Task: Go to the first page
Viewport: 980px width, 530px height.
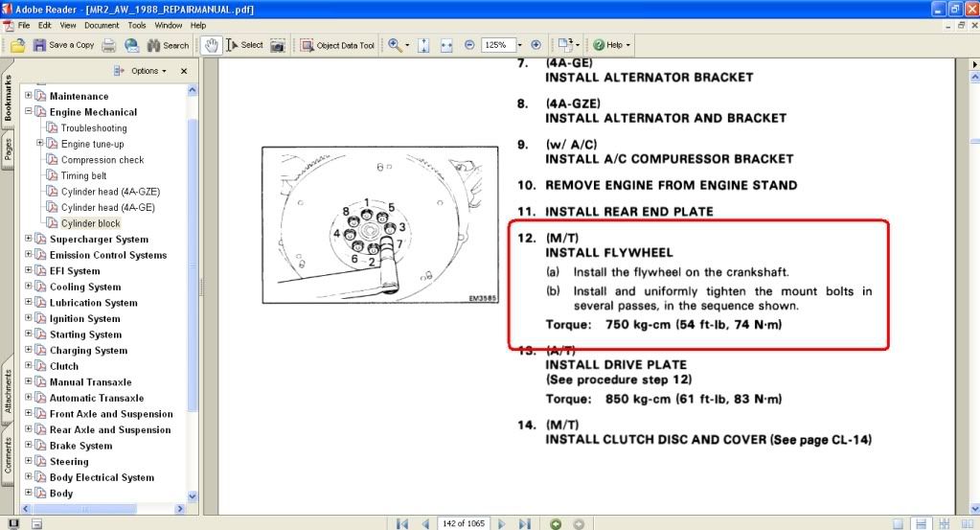Action: click(x=402, y=523)
